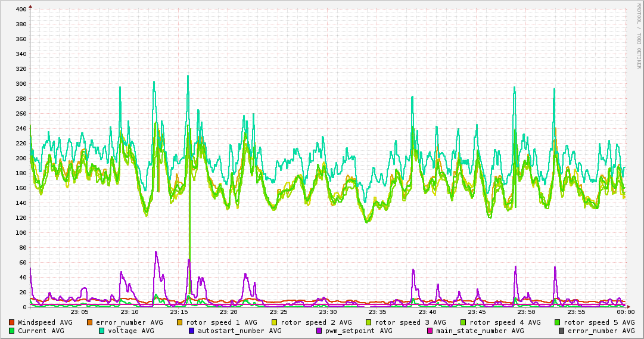Select the pink main_state_number AVG swatch
The height and width of the screenshot is (339, 644).
click(430, 331)
